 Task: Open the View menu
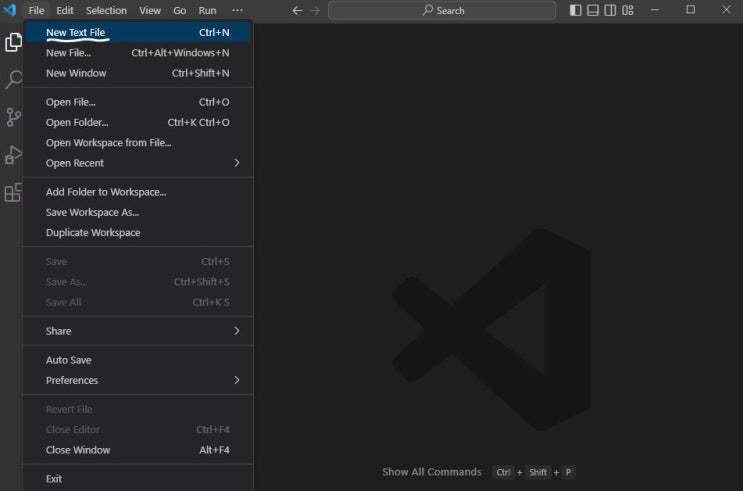point(150,10)
